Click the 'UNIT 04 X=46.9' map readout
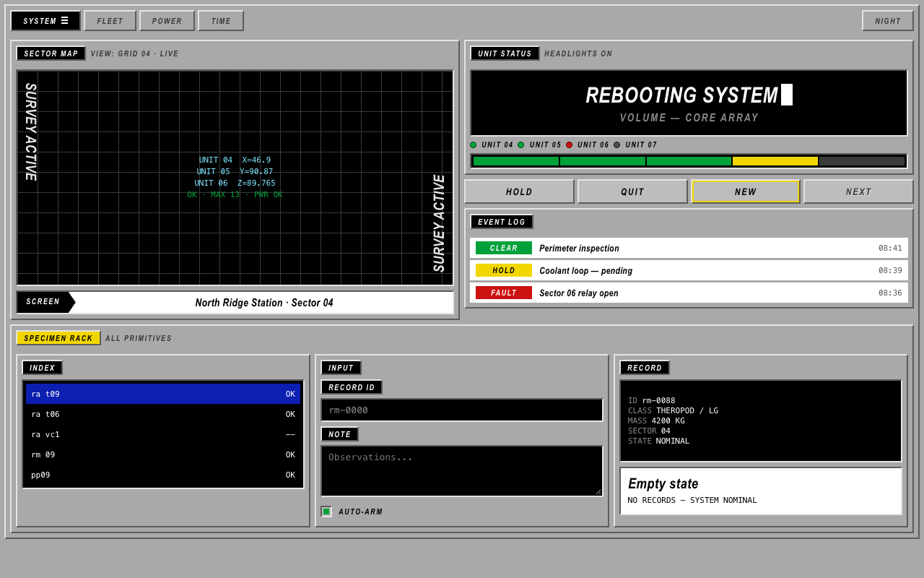The height and width of the screenshot is (578, 924). tap(235, 160)
